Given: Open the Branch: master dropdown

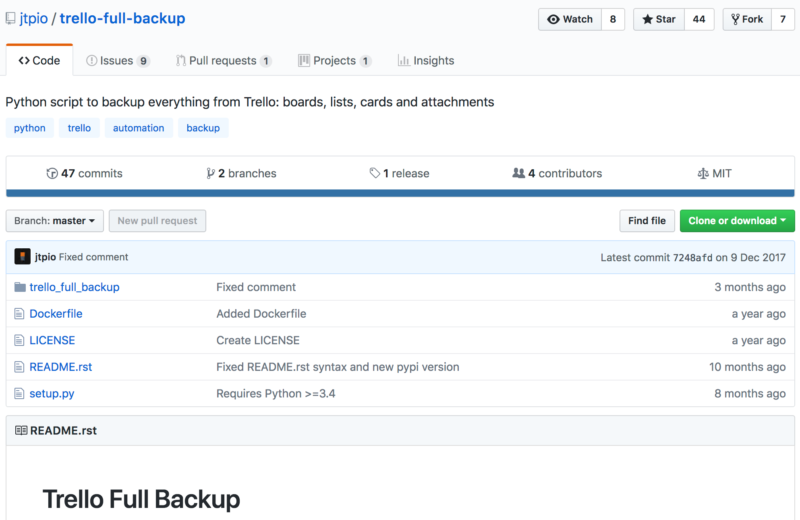Looking at the screenshot, I should [x=55, y=220].
